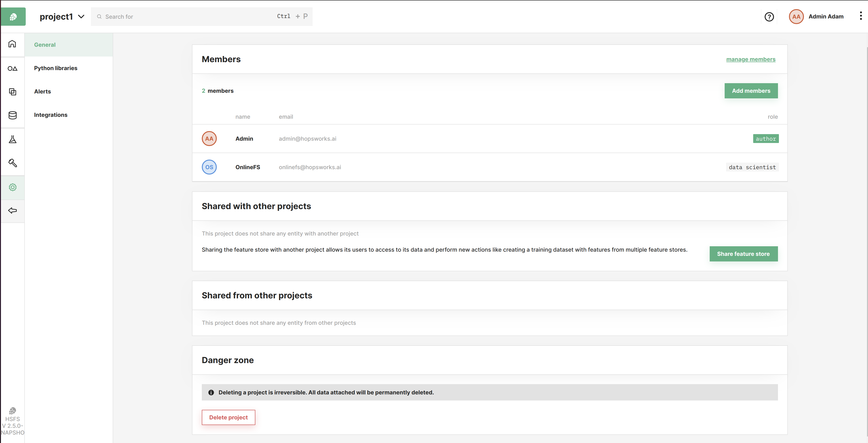Click the OnlineFS member name
The image size is (868, 443).
248,167
